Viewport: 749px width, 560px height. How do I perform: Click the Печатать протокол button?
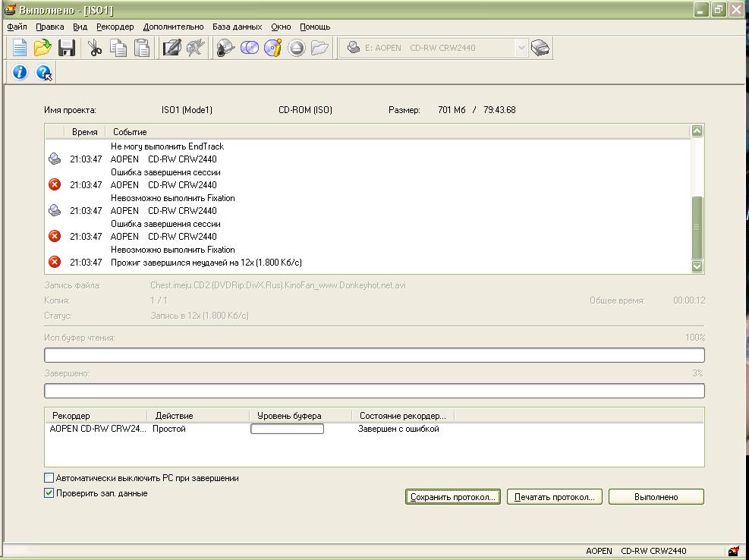(555, 497)
